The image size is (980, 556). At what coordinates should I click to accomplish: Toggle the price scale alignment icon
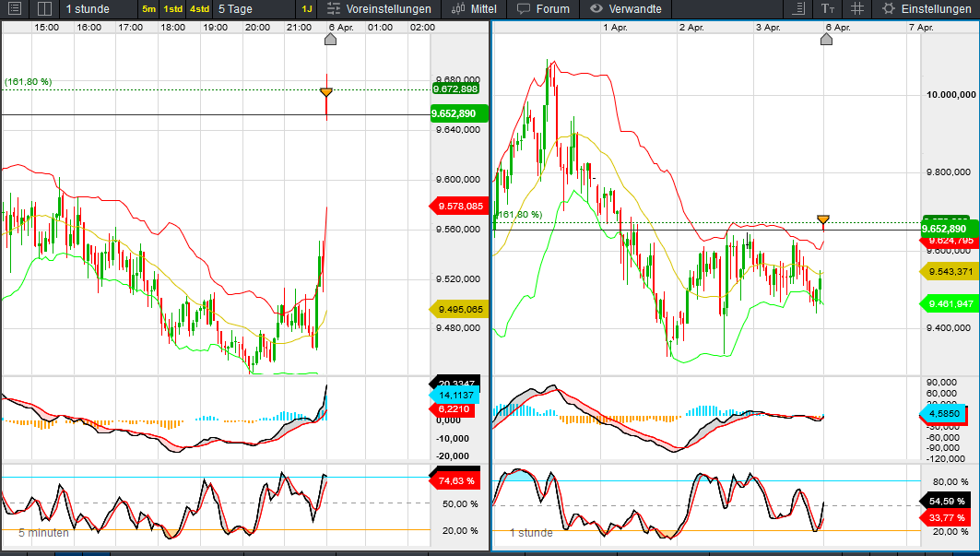pyautogui.click(x=798, y=8)
